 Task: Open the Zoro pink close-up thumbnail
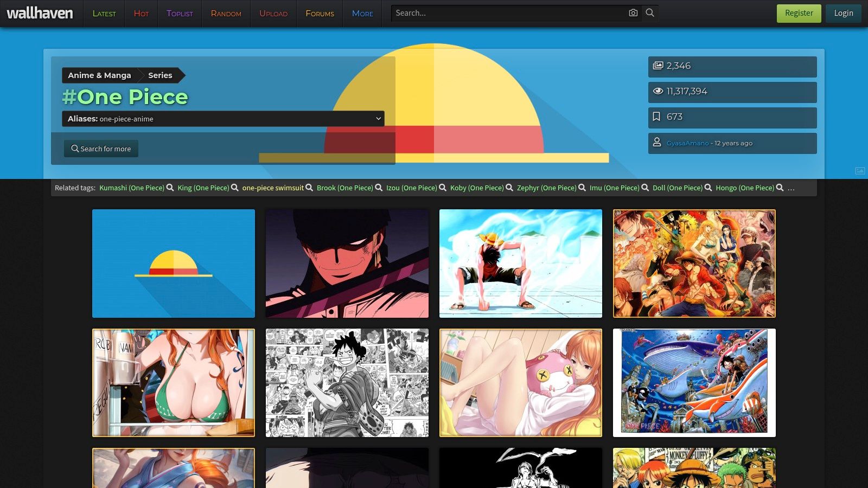347,264
